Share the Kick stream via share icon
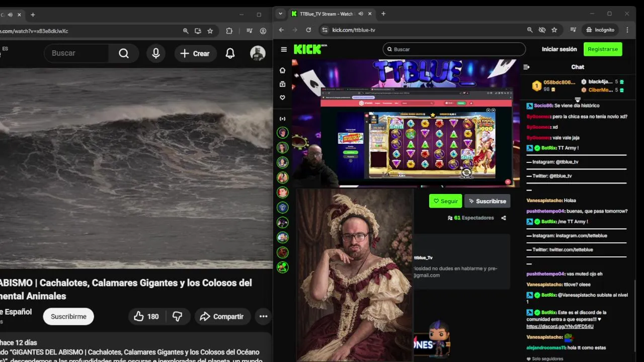This screenshot has width=644, height=362. tap(504, 218)
